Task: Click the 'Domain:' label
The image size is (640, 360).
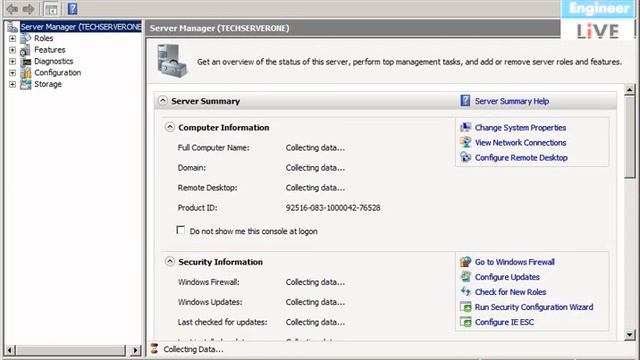Action: (x=192, y=168)
